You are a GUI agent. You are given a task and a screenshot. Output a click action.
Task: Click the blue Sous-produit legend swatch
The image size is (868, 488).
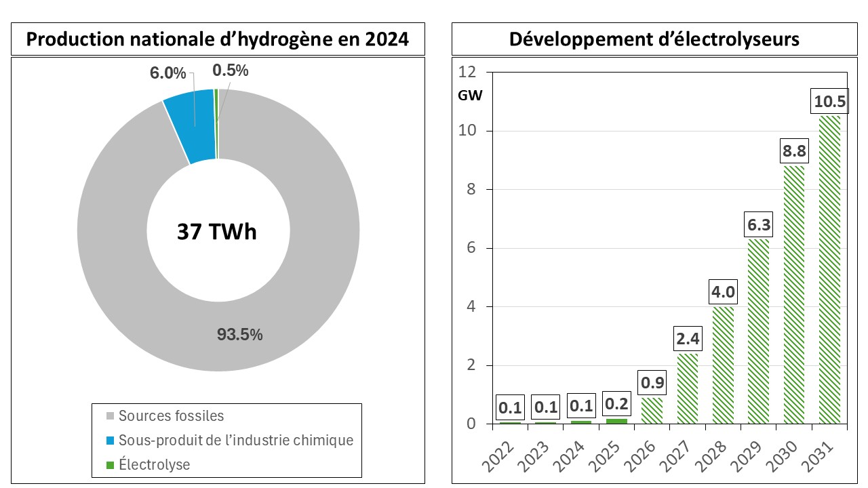(x=112, y=441)
